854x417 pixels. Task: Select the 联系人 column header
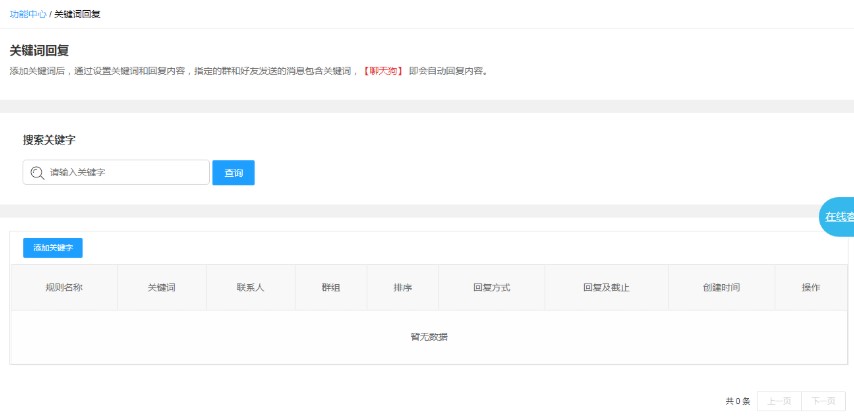point(250,288)
